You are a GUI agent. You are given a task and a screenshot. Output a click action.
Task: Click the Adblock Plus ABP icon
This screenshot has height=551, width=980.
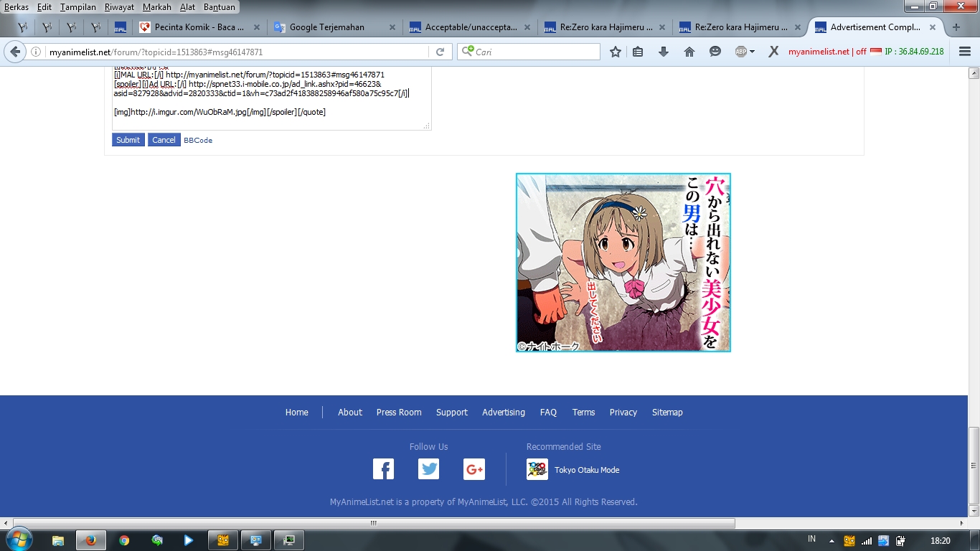741,52
